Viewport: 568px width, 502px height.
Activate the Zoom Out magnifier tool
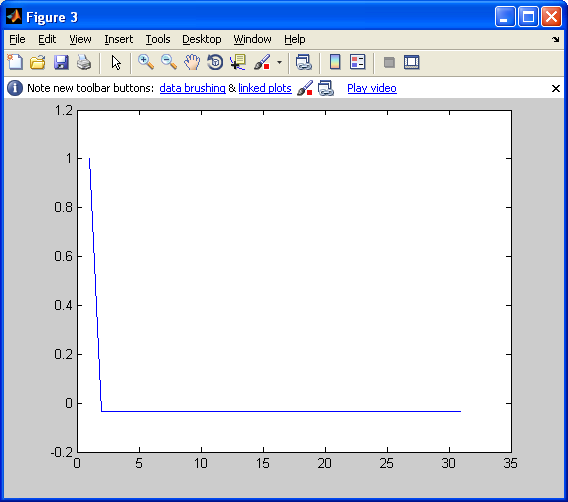pos(169,62)
